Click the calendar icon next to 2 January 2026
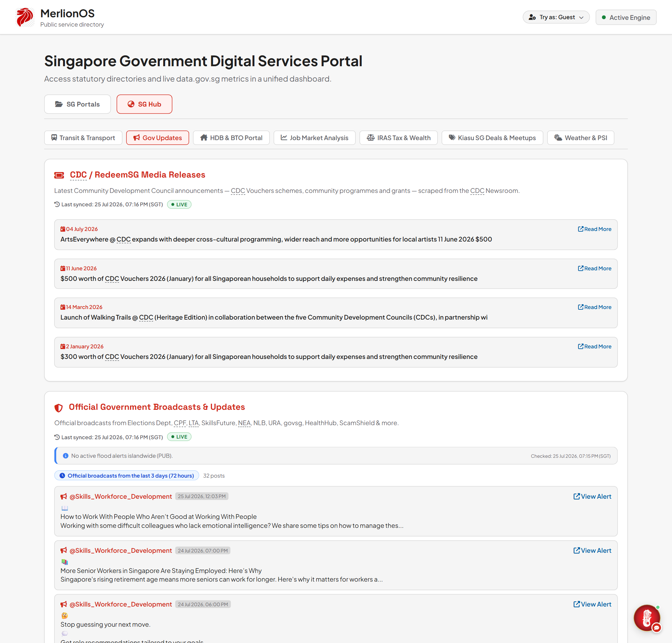The height and width of the screenshot is (643, 672). [x=63, y=346]
